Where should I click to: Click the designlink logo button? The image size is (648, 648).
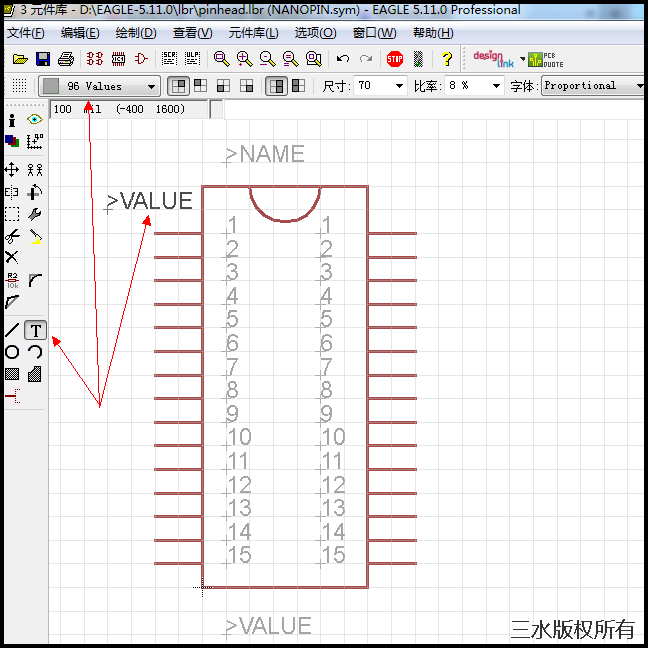494,59
